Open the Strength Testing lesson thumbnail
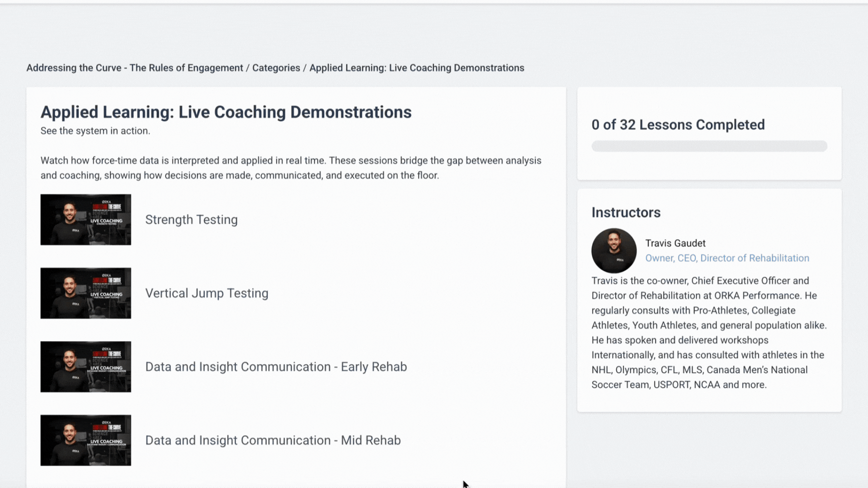The height and width of the screenshot is (488, 868). point(86,220)
